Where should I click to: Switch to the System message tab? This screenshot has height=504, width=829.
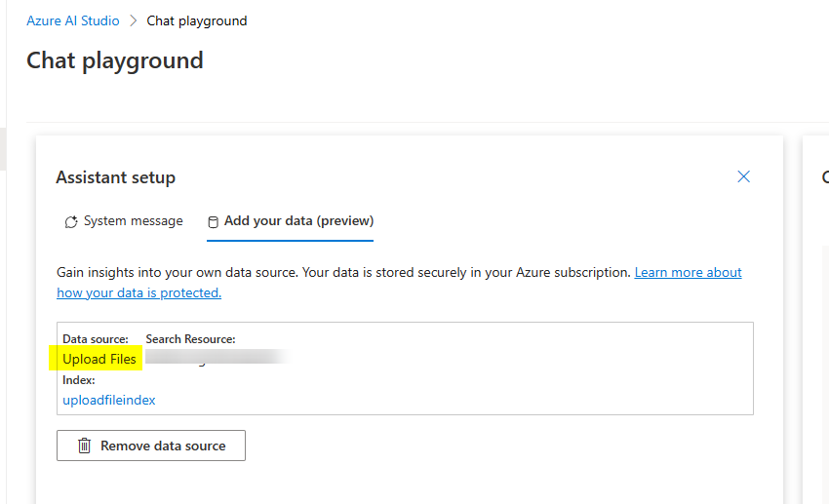[x=124, y=221]
